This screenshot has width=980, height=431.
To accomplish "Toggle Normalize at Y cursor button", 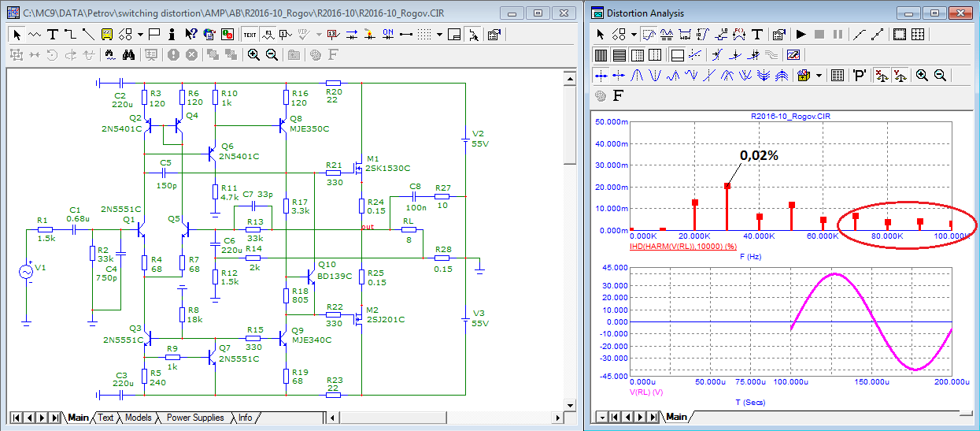I will 900,74.
